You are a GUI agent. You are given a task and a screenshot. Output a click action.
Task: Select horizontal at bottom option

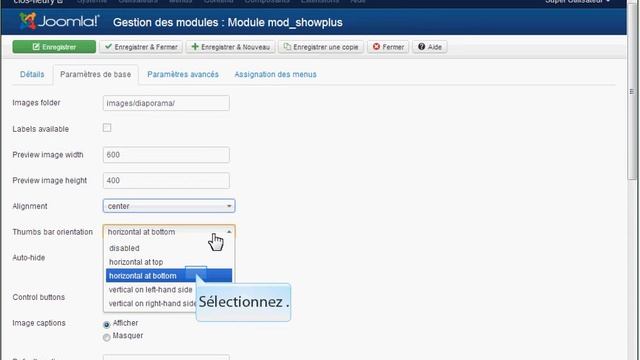point(169,276)
